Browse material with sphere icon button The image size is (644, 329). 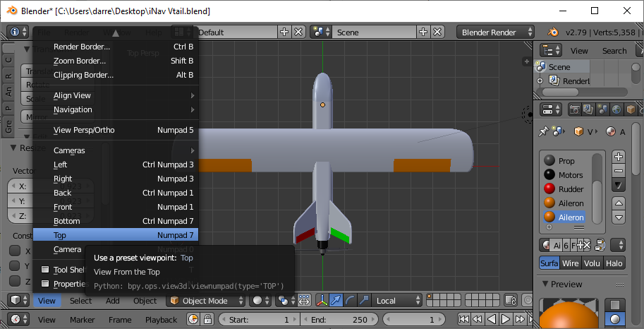(x=545, y=245)
